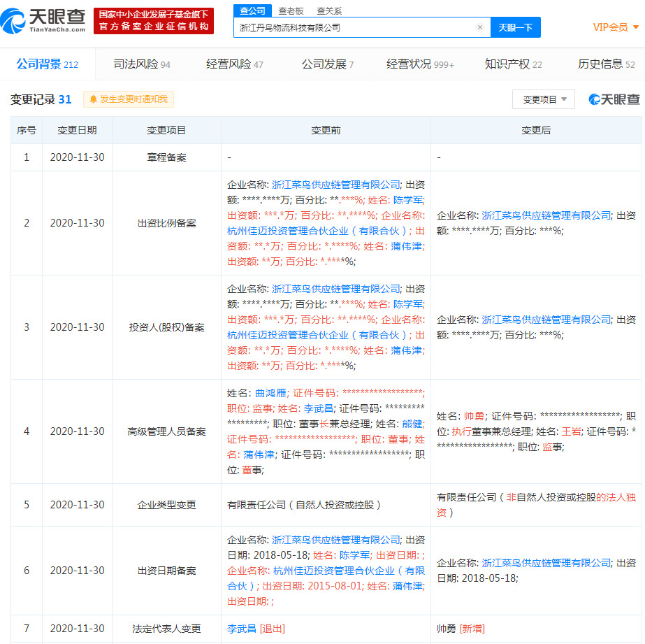Open the 公司发展 tab
The image size is (645, 644).
click(x=328, y=64)
